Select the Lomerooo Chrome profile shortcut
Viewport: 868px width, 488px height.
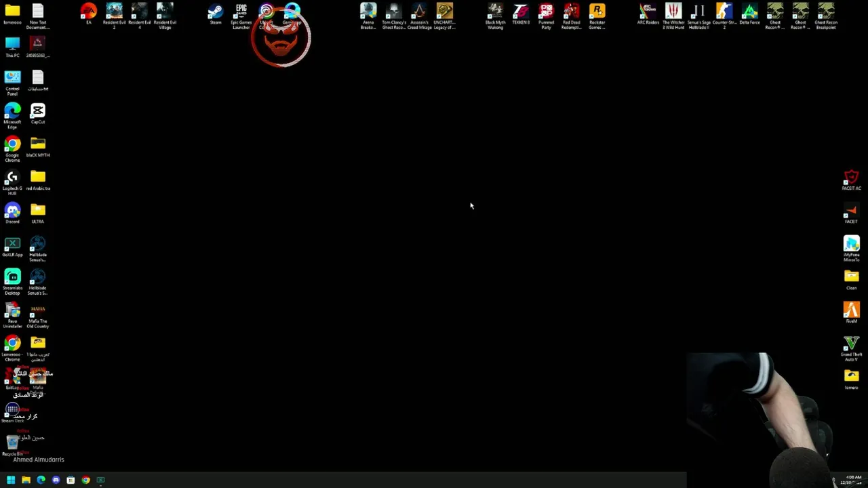coord(12,348)
